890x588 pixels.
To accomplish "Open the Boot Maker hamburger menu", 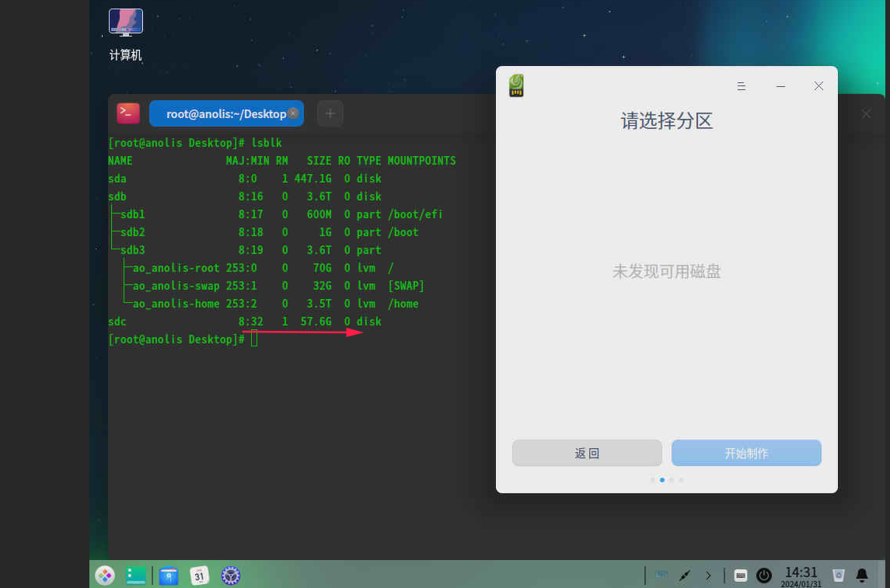I will tap(742, 86).
